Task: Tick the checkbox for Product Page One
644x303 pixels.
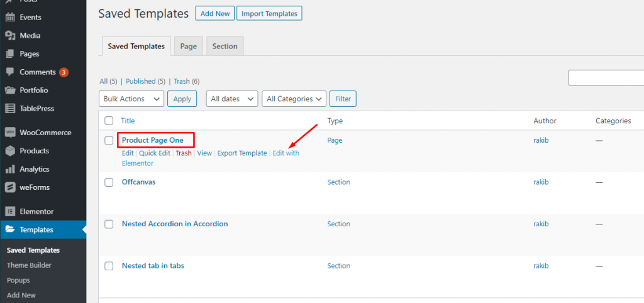Action: tap(109, 140)
